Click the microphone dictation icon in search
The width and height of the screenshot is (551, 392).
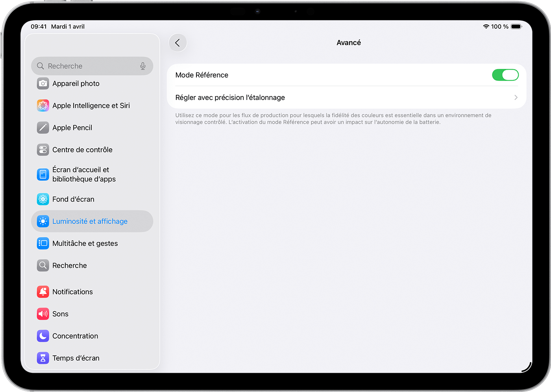(x=143, y=66)
